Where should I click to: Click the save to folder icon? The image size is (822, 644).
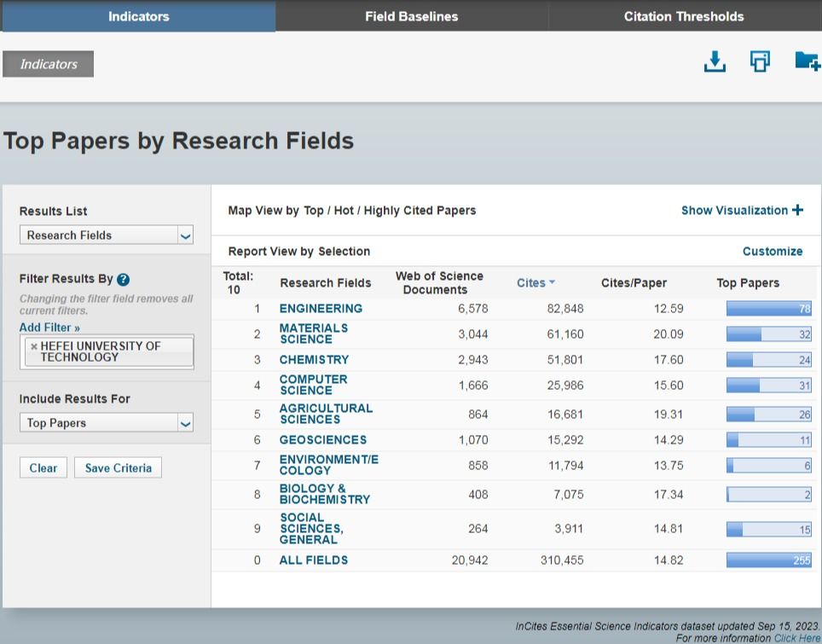[x=807, y=62]
